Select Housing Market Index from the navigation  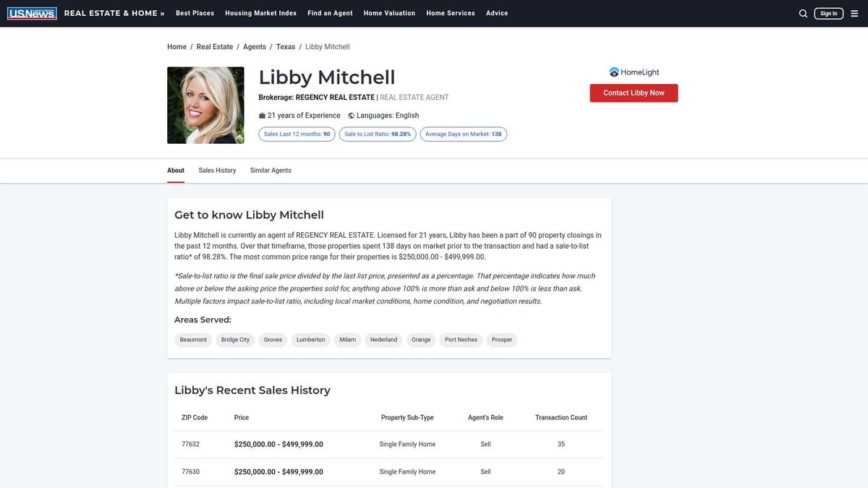260,12
